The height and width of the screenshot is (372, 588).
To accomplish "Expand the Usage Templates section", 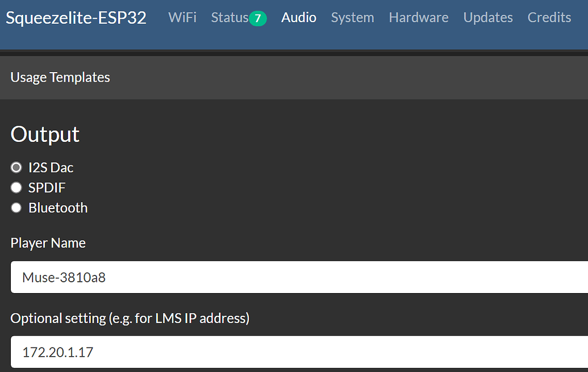I will (x=60, y=77).
